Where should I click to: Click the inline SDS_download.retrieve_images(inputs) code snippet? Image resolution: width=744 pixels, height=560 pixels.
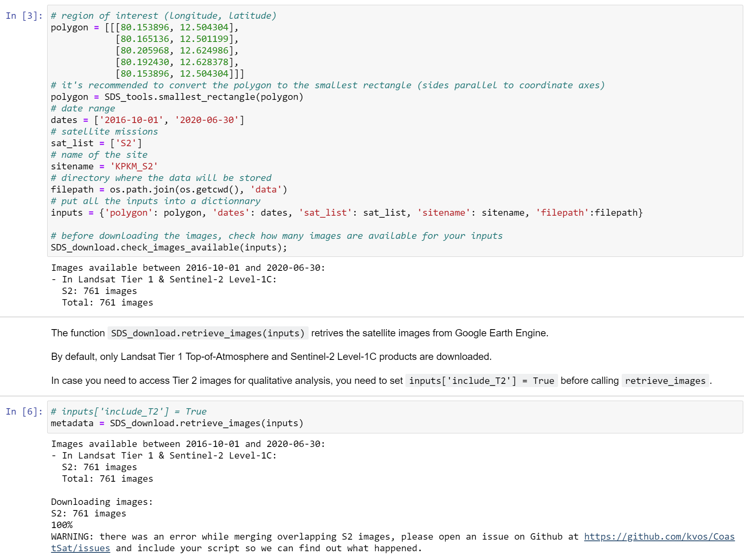tap(208, 333)
